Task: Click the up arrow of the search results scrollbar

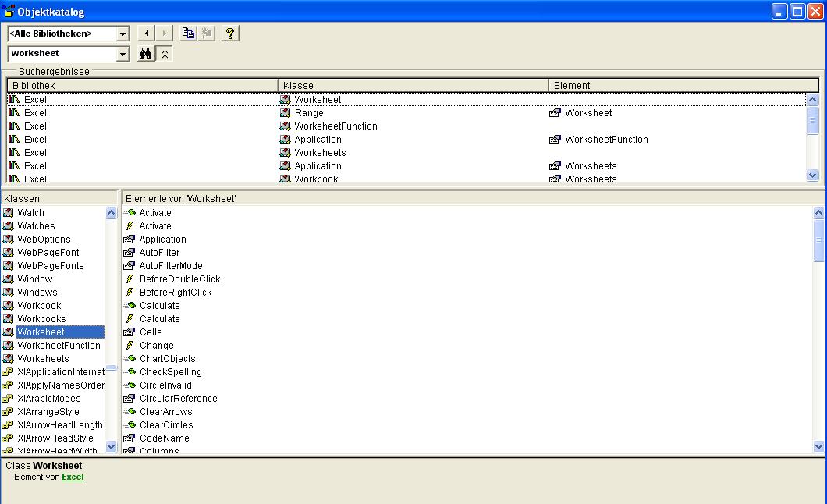Action: tap(812, 99)
